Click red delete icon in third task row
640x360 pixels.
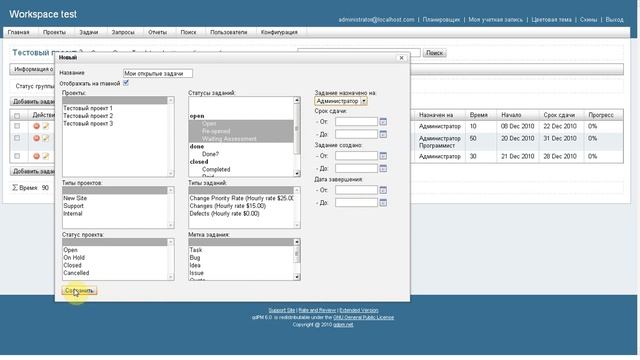[36, 156]
